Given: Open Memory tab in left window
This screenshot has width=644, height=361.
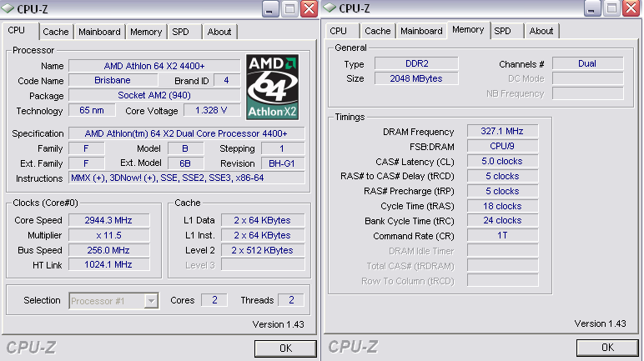Looking at the screenshot, I should [x=146, y=32].
